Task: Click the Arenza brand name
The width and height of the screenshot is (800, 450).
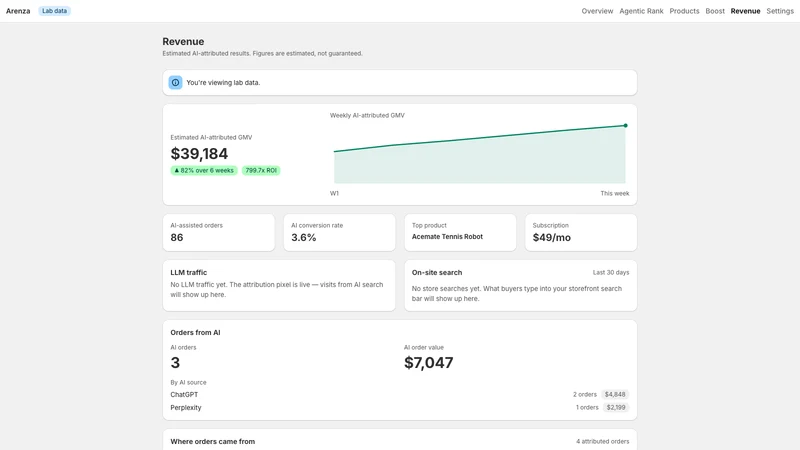Action: [x=18, y=11]
